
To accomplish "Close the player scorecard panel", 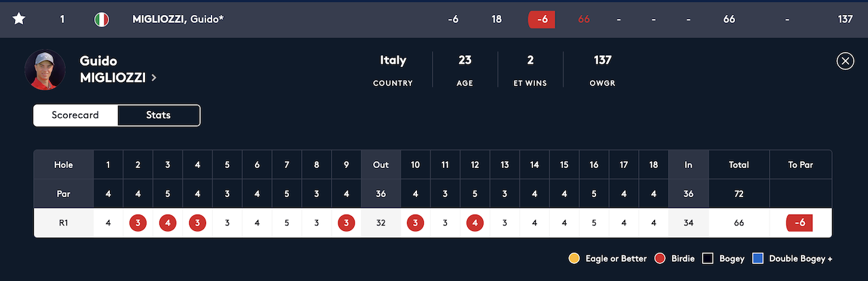I will click(845, 62).
